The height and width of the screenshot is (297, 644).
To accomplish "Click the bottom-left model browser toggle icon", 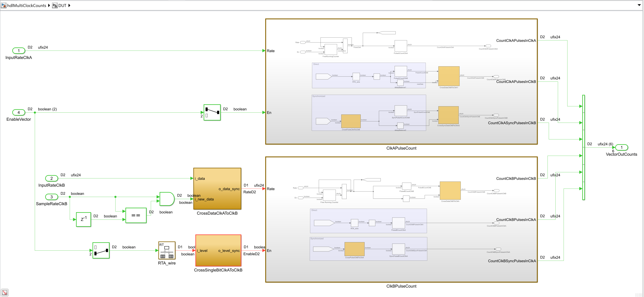I will tap(5, 292).
